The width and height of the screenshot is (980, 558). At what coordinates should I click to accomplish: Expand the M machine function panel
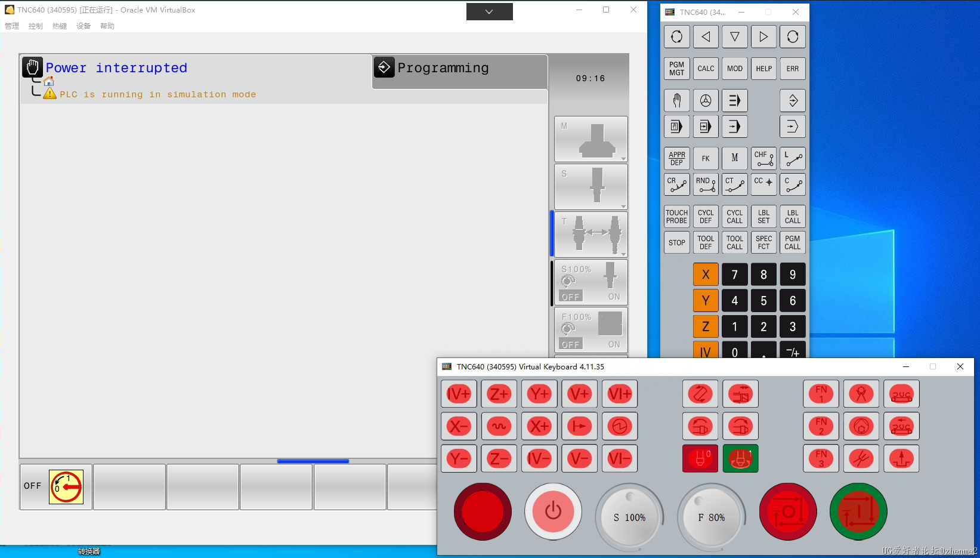591,139
